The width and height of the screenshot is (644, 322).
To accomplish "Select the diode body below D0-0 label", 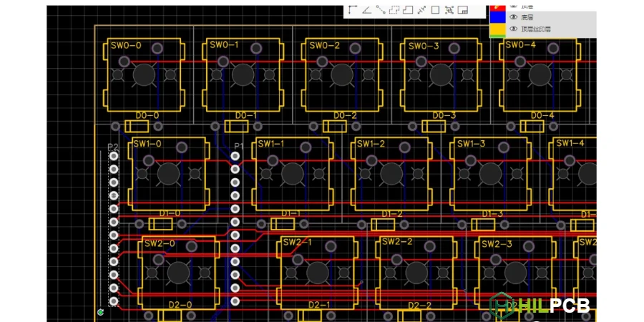I will point(137,126).
